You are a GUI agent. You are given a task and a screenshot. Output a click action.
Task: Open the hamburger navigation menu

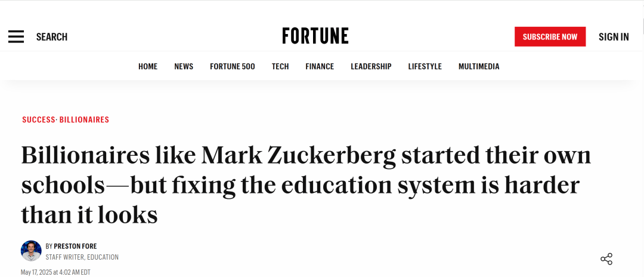[16, 36]
